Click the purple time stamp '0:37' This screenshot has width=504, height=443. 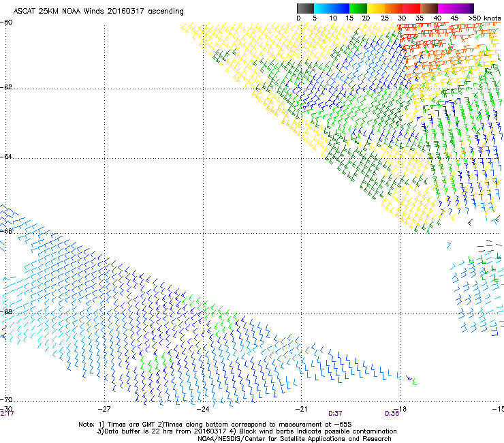pos(335,414)
